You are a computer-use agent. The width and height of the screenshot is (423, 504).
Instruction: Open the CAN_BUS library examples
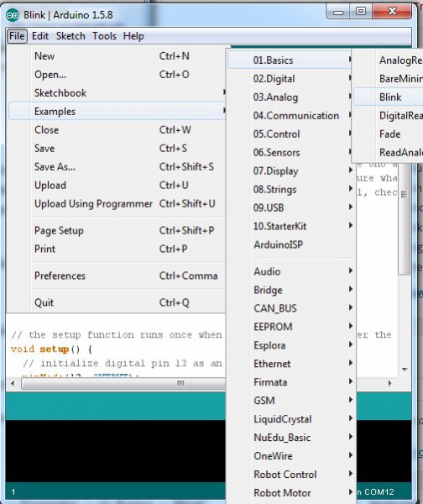[x=290, y=308]
